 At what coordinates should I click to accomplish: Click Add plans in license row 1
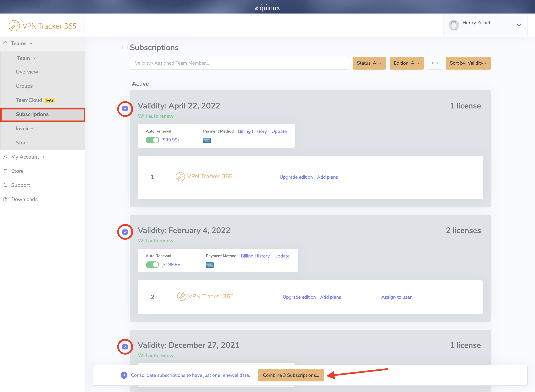coord(327,177)
